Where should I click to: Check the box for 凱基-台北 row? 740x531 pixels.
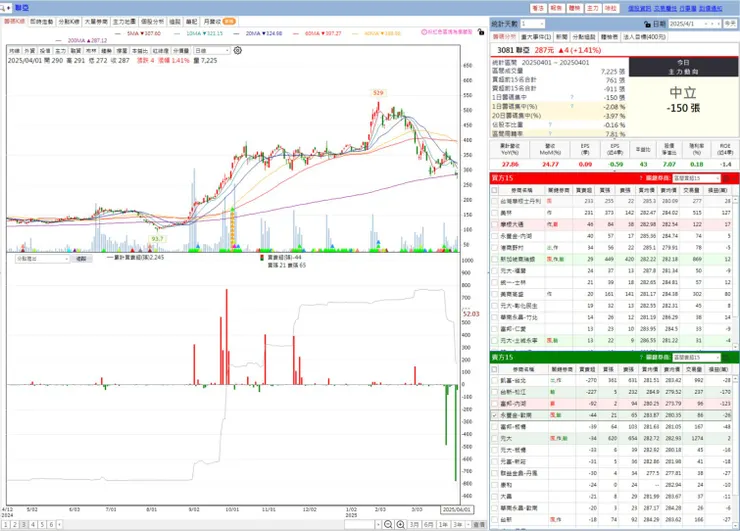click(494, 380)
